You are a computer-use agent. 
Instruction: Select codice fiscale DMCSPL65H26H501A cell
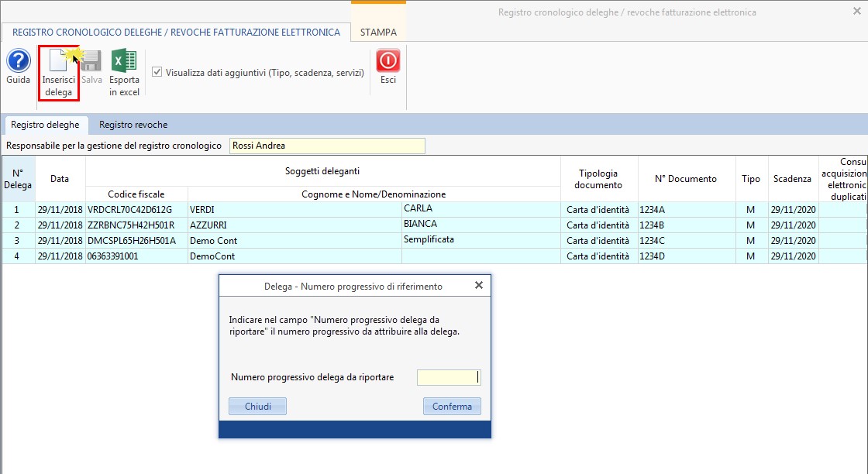(136, 241)
